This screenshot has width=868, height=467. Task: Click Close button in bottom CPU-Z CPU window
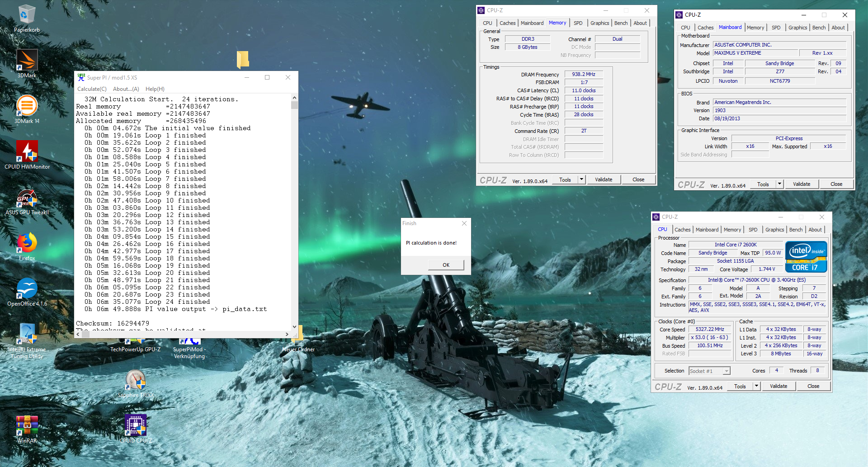(x=813, y=386)
